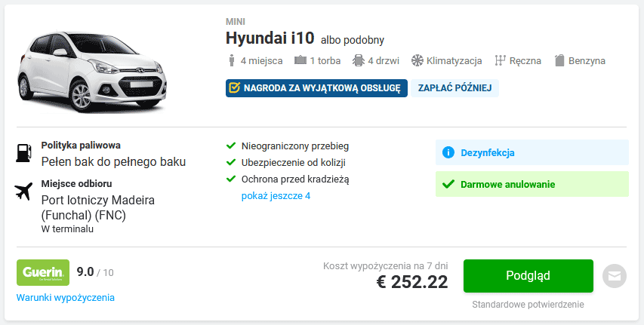
Task: Click the green checkmark beside Darmowe anulowanie
Action: [448, 184]
